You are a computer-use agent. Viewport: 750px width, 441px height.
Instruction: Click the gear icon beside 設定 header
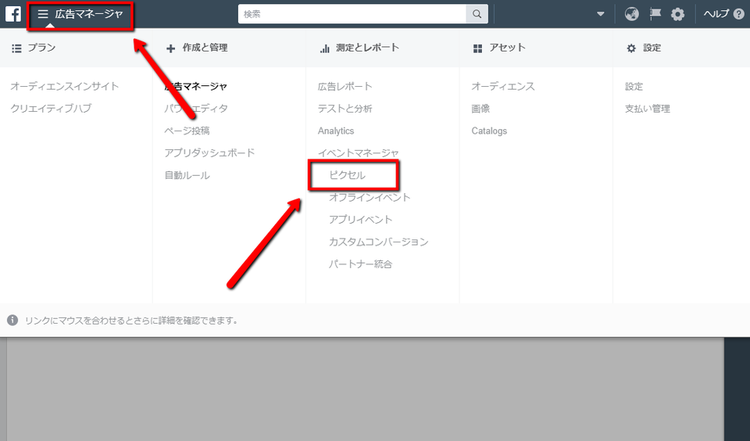tap(631, 48)
